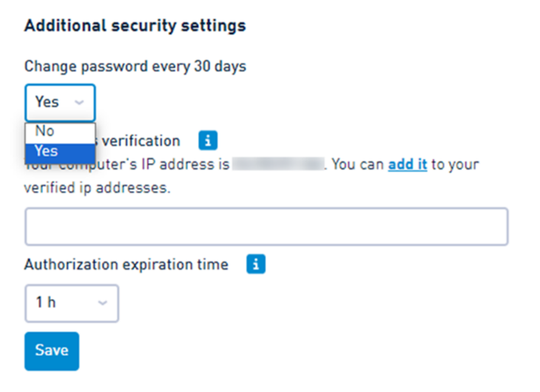The image size is (540, 392).
Task: Click the "verification" label text
Action: coord(141,141)
